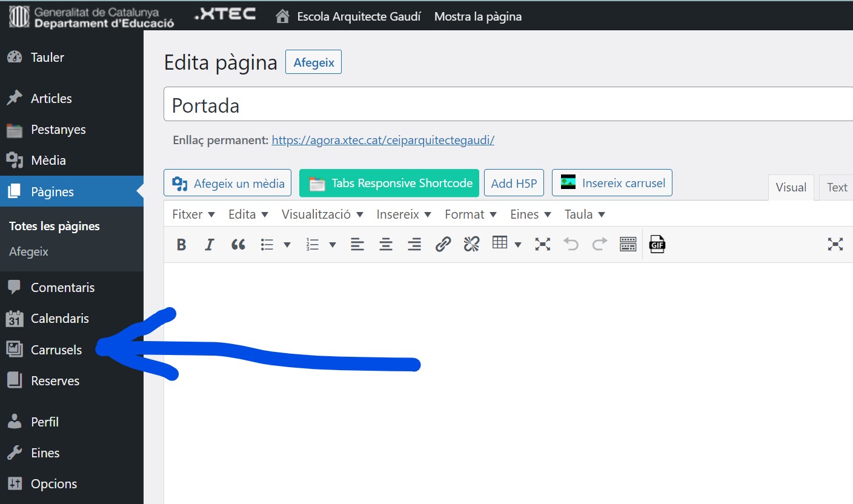Click the GIF insert icon

click(657, 245)
